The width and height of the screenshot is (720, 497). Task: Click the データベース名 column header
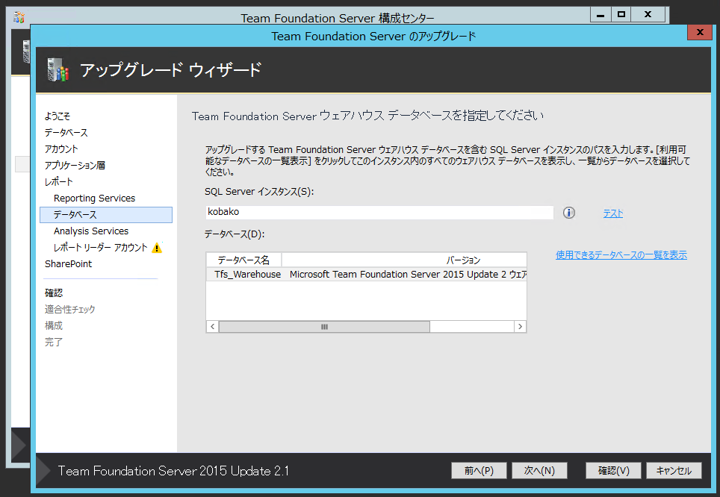[x=243, y=260]
